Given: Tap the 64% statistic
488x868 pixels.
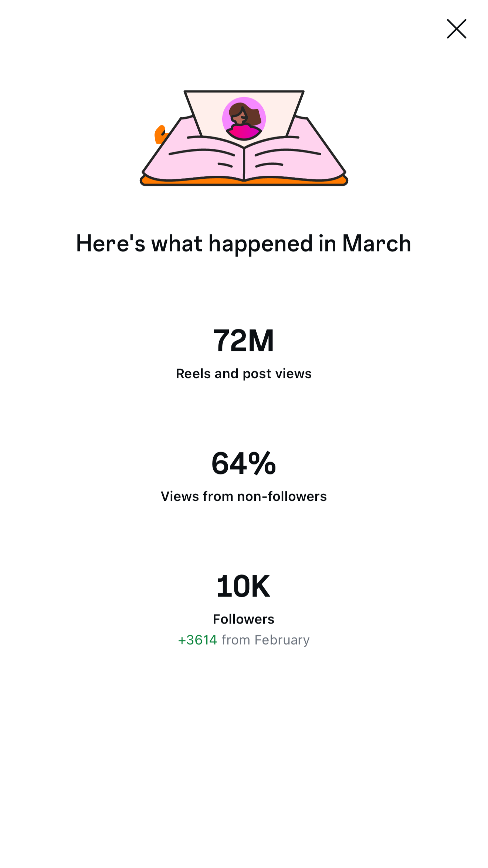Looking at the screenshot, I should pyautogui.click(x=244, y=463).
